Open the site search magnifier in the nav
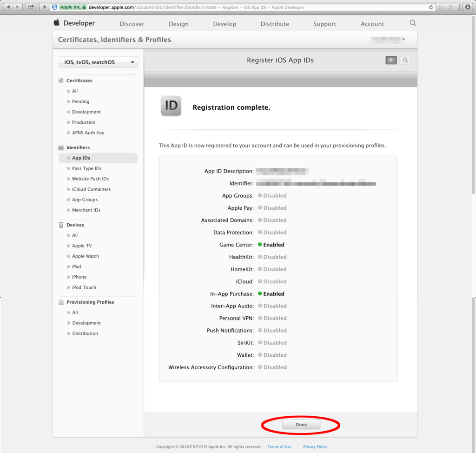Screen dimensions: 476x453 (x=413, y=23)
